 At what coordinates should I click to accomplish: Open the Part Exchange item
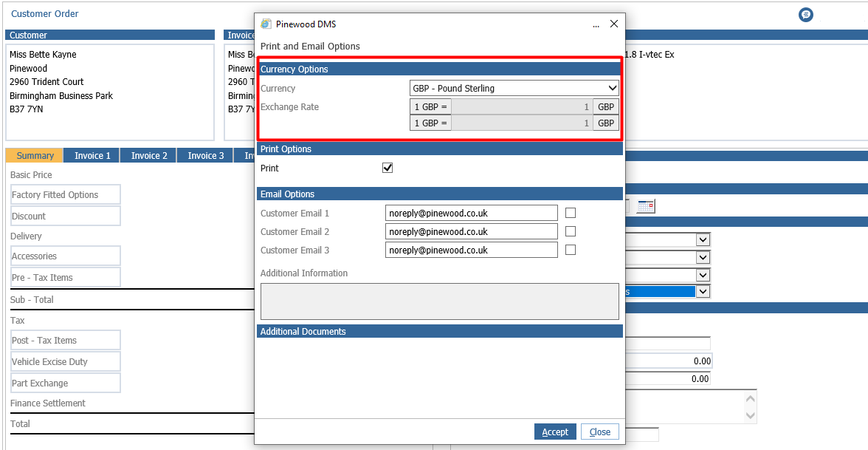tap(65, 383)
